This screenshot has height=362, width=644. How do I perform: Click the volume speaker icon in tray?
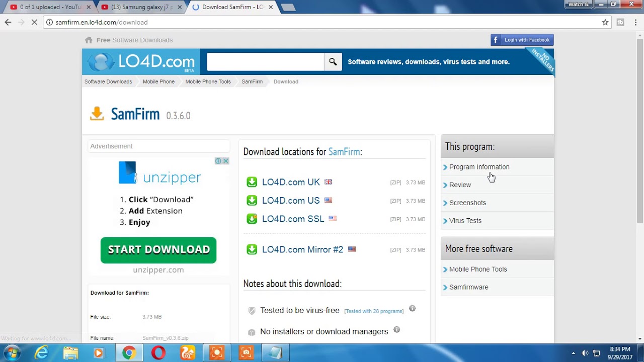pyautogui.click(x=585, y=353)
